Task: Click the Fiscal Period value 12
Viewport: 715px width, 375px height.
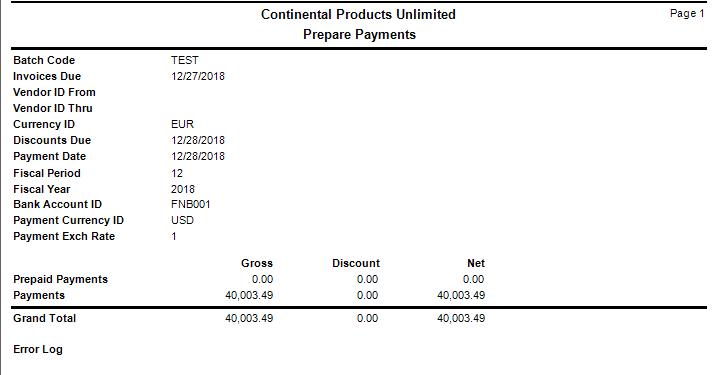Action: (x=177, y=173)
